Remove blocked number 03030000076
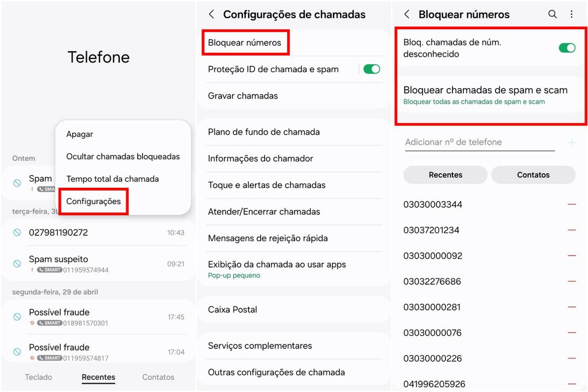 [x=571, y=333]
